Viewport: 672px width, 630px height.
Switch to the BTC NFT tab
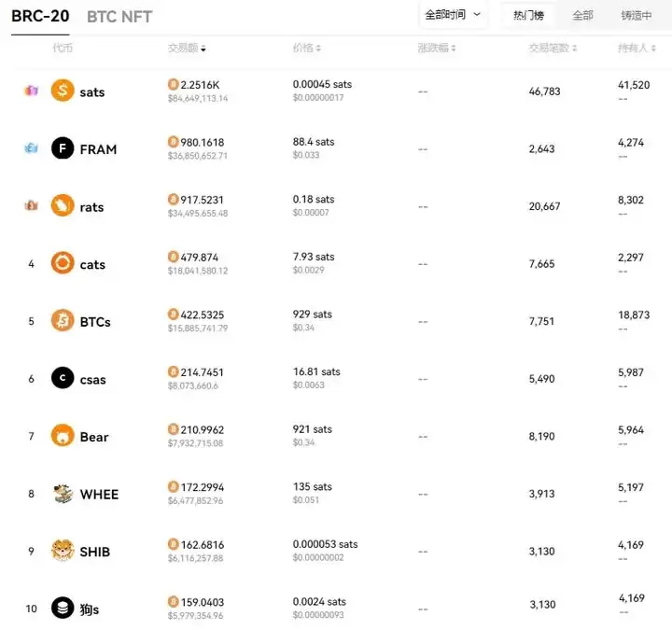pos(119,17)
